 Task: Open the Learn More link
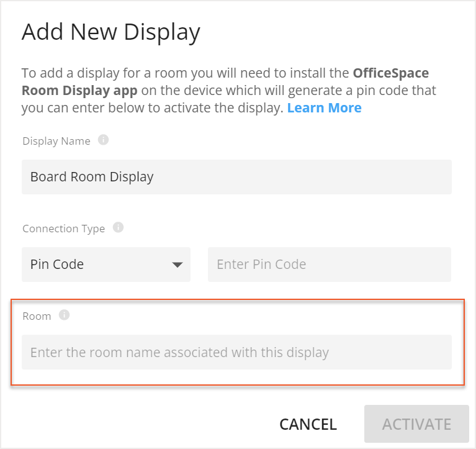pyautogui.click(x=324, y=108)
